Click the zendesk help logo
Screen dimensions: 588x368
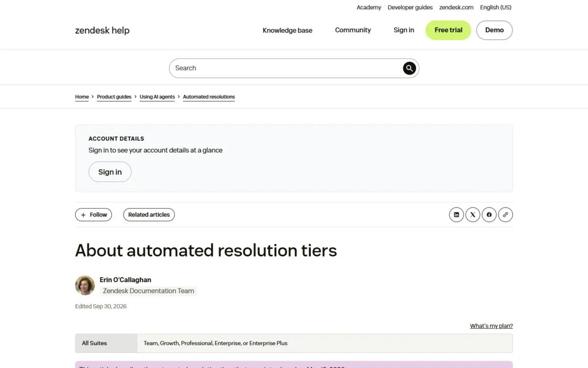[x=102, y=30]
